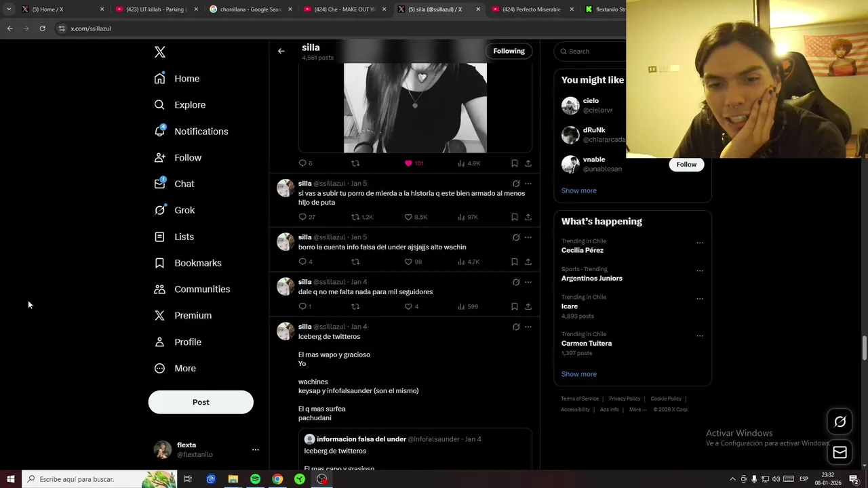Ask Grok about porro de mierda post
This screenshot has width=868, height=488.
516,184
